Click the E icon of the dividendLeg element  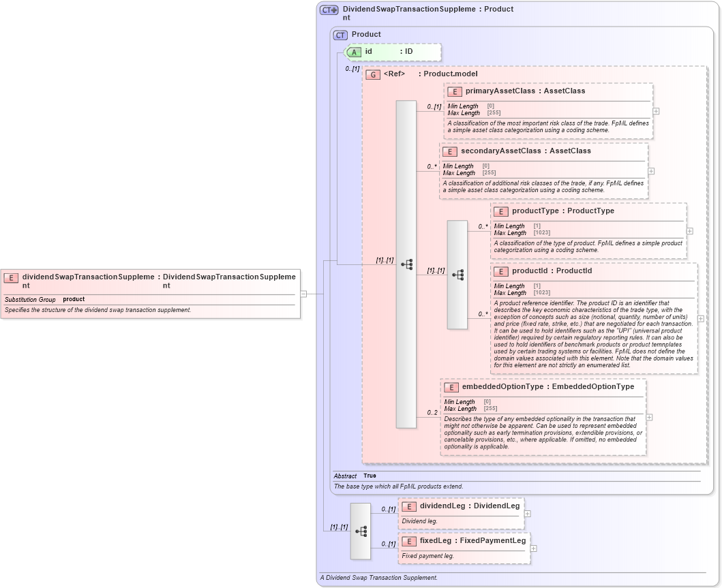point(408,506)
